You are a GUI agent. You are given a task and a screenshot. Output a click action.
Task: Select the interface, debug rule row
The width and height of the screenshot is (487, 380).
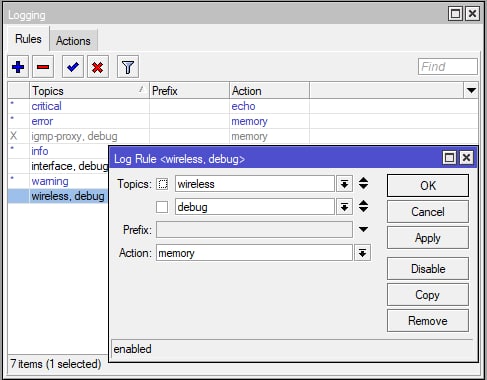[x=58, y=166]
